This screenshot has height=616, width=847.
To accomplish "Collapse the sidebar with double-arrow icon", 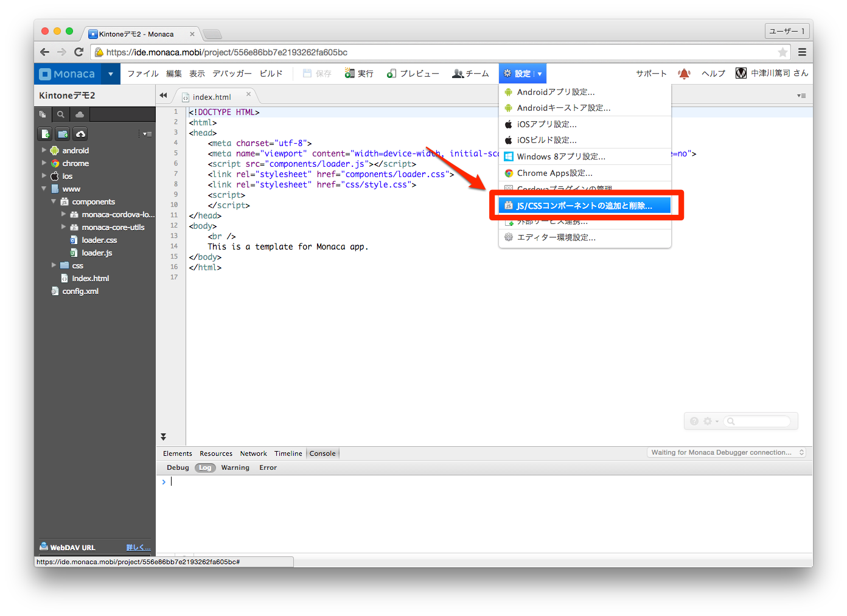I will [163, 96].
